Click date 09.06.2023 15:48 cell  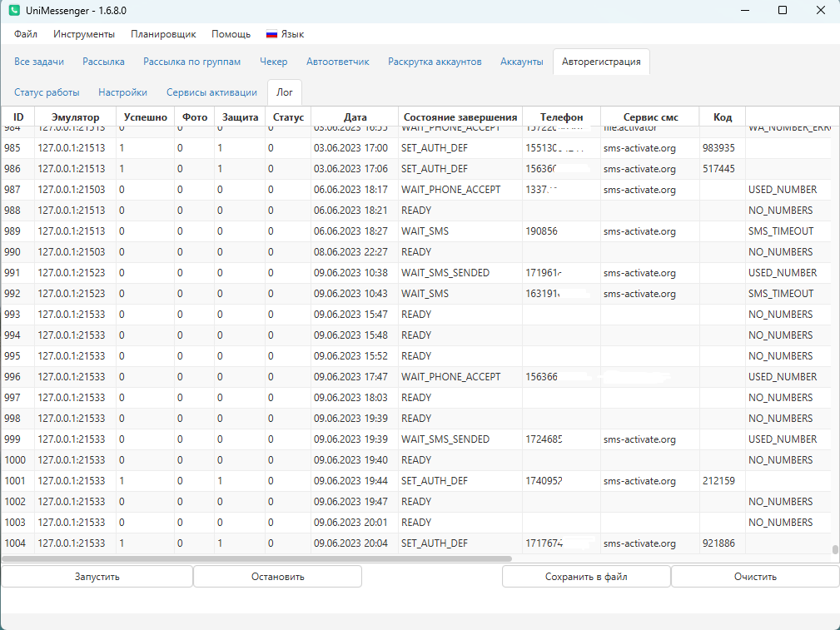[x=350, y=335]
